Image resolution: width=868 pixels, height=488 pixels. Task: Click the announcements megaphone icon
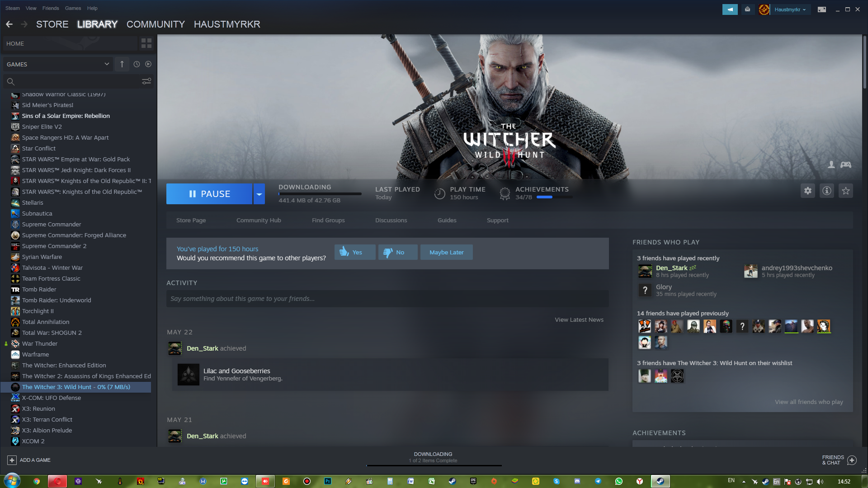pos(730,9)
